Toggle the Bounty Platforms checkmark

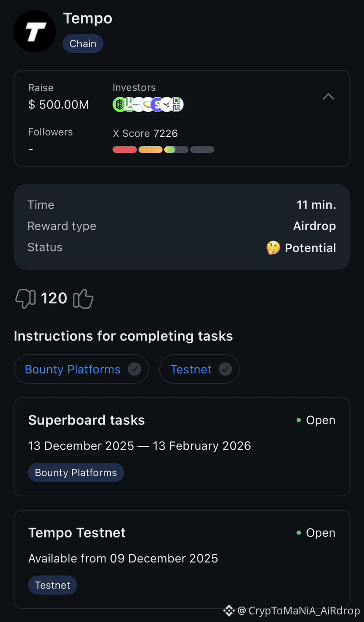click(135, 369)
